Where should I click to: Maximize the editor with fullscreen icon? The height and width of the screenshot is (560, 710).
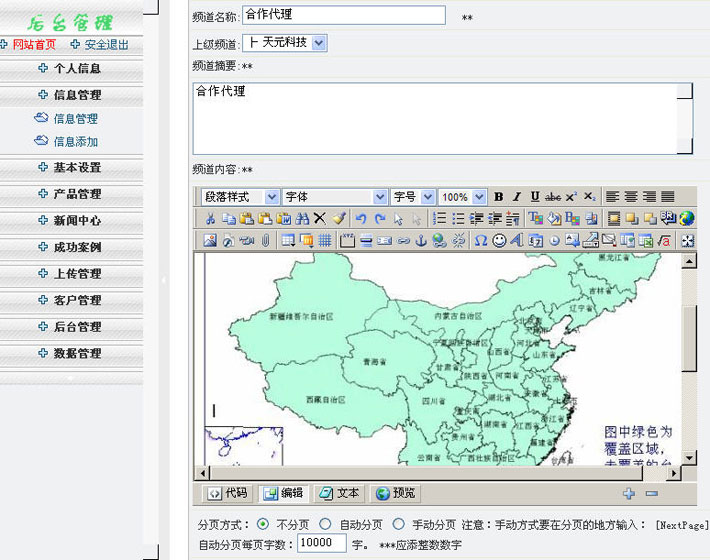688,241
